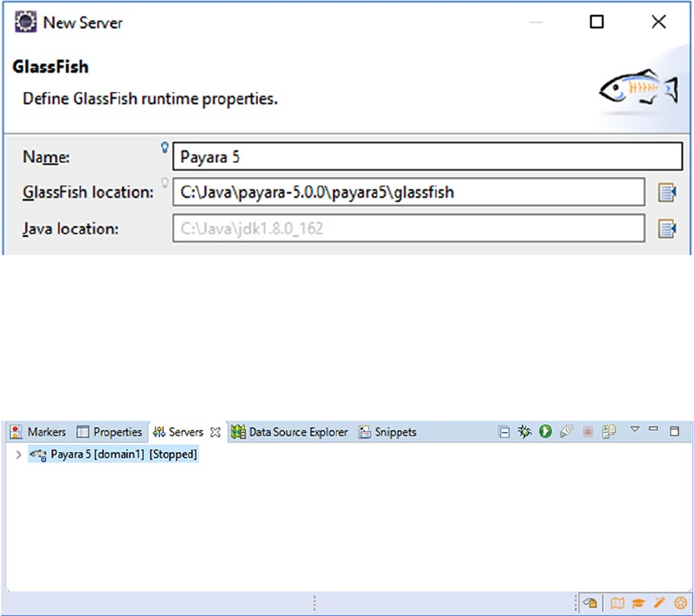Click the Payara fish icon in server row
The width and height of the screenshot is (694, 616).
point(38,455)
